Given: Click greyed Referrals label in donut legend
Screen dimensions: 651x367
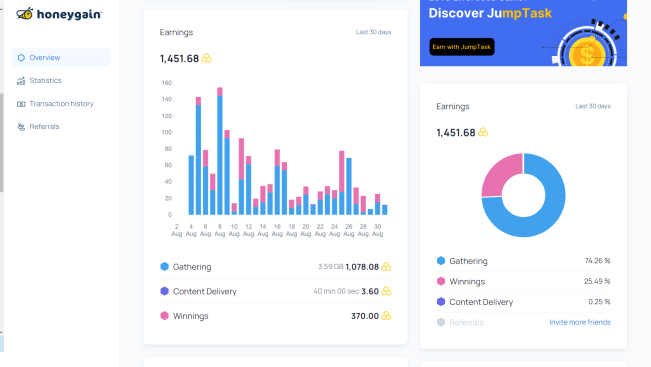Looking at the screenshot, I should click(x=466, y=323).
